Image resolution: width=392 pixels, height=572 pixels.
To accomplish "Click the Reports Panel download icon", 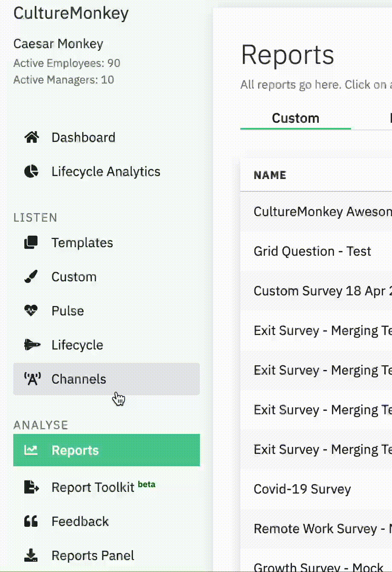I will 31,555.
